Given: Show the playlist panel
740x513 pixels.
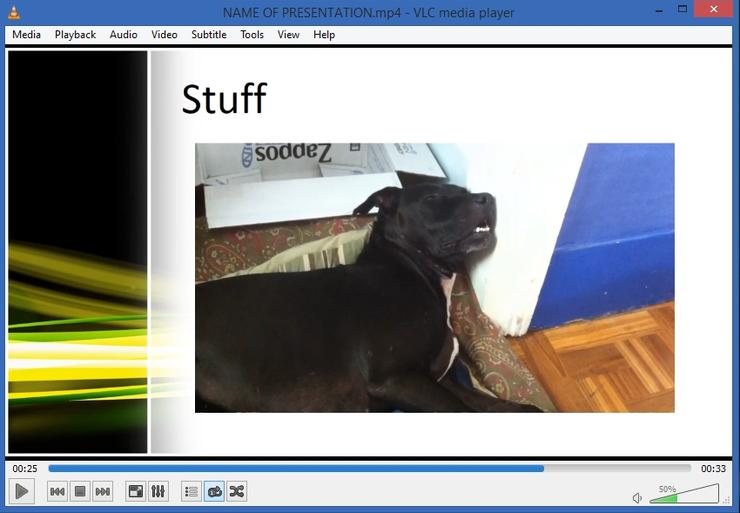Looking at the screenshot, I should pyautogui.click(x=192, y=492).
